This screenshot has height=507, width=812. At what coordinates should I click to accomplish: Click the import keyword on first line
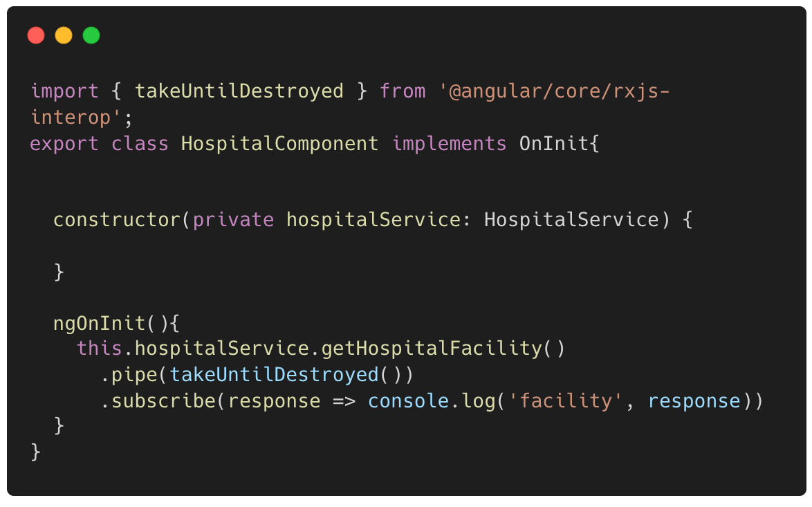point(64,92)
